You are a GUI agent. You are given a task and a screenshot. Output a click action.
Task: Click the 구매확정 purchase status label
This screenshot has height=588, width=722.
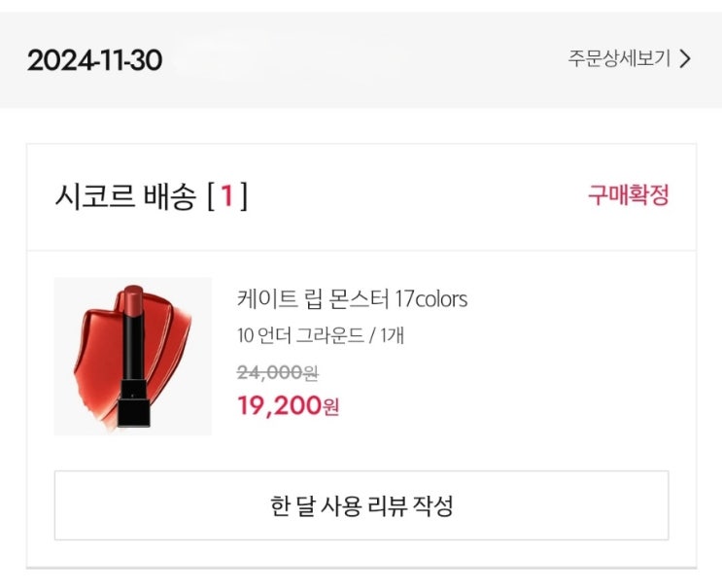(x=628, y=195)
